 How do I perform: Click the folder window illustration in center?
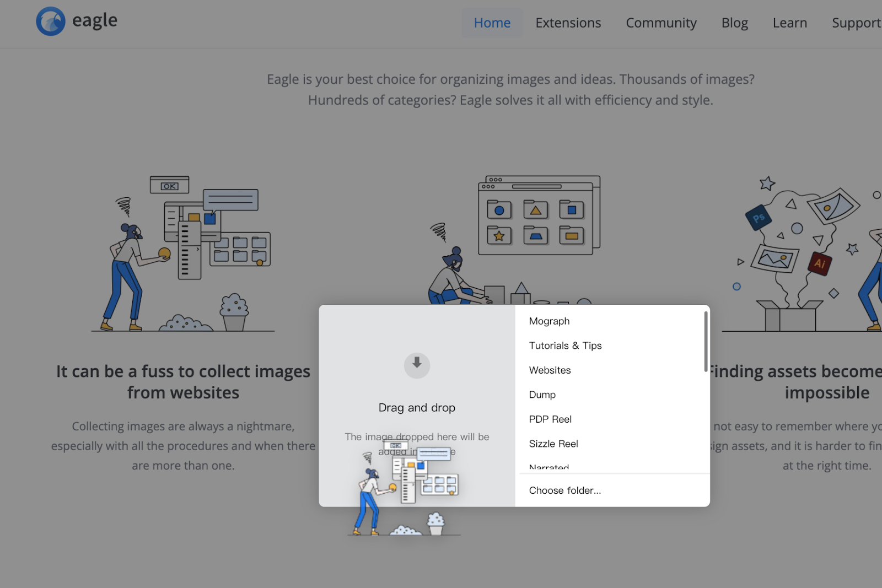tap(539, 215)
